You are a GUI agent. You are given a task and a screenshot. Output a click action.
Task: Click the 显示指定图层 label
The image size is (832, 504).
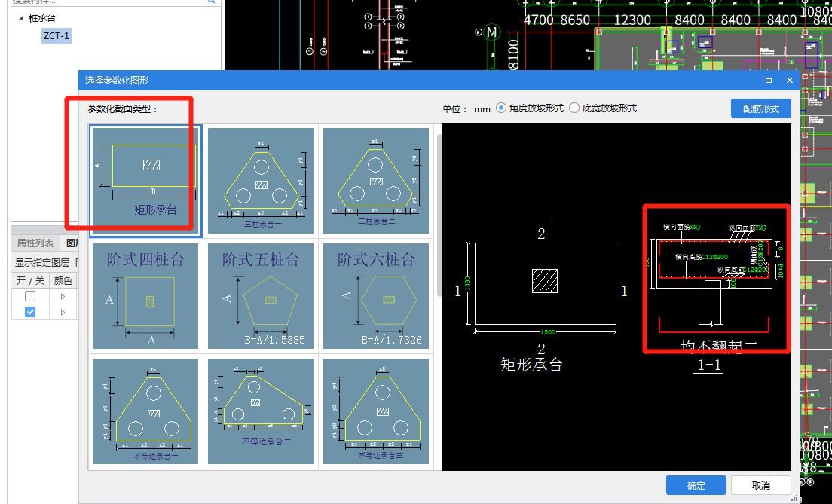coord(42,263)
